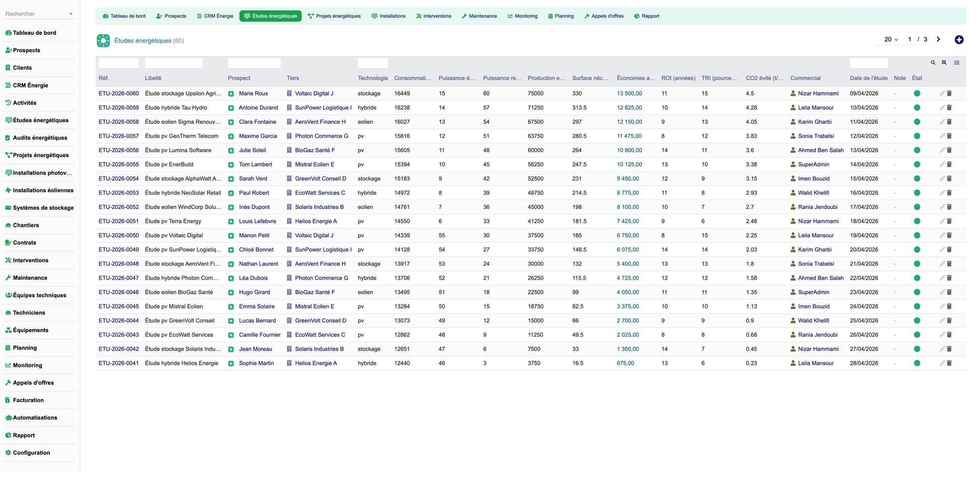Viewport: 980px width, 480px height.
Task: Click consumption value 15183
Action: 402,179
